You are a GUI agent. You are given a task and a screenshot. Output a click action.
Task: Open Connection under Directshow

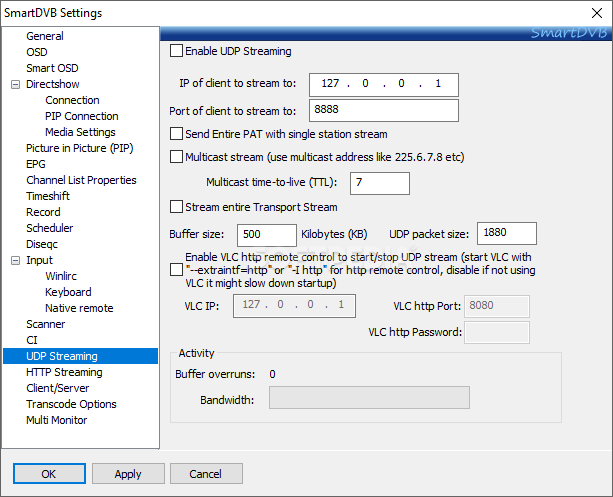click(72, 100)
